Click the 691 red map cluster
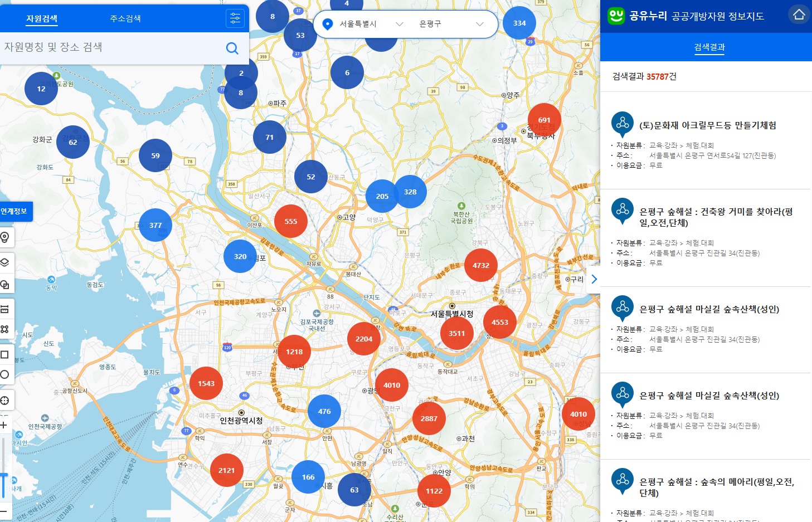The width and height of the screenshot is (812, 522). point(544,120)
